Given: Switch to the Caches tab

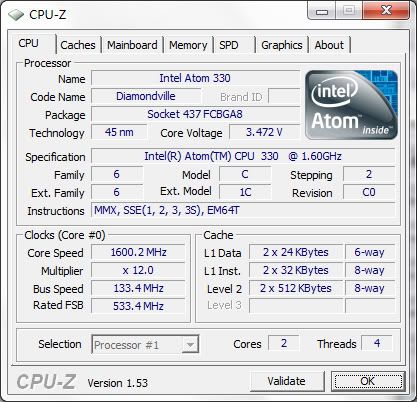Looking at the screenshot, I should 78,45.
